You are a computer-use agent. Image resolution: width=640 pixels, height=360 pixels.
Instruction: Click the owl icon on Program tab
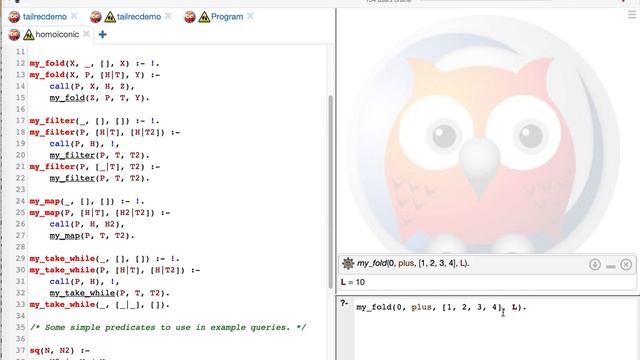[x=190, y=17]
